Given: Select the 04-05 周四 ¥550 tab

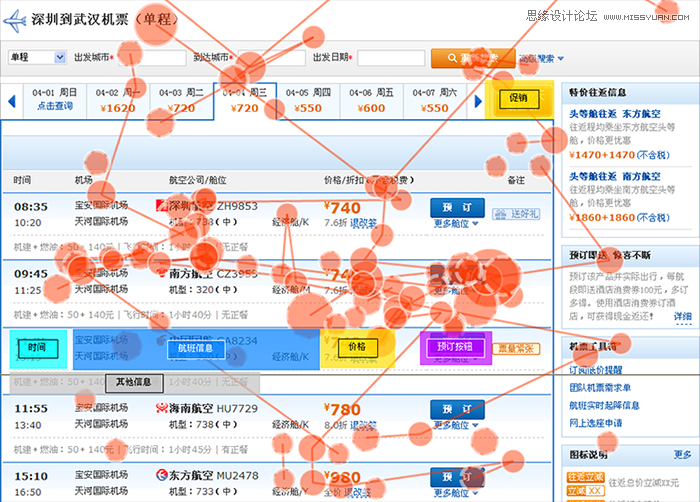Looking at the screenshot, I should coord(308,101).
